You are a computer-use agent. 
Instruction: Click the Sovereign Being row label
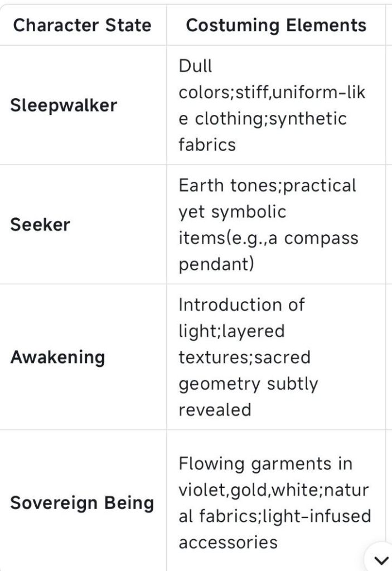coord(82,503)
